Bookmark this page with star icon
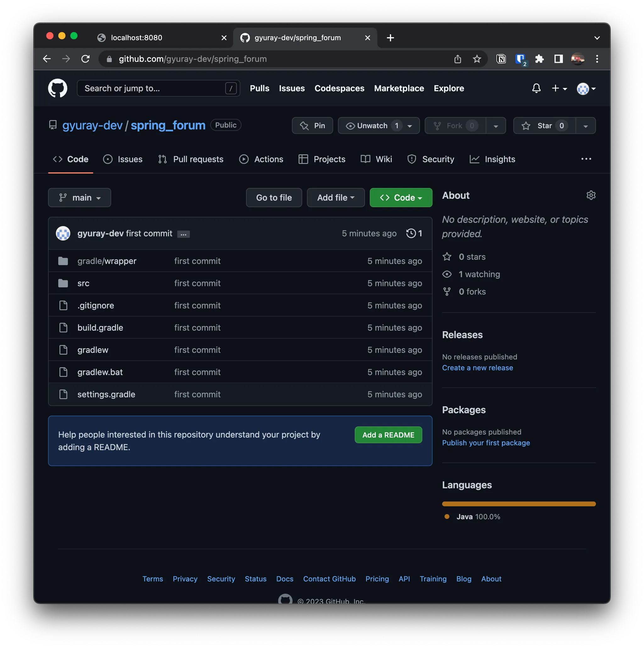644x648 pixels. click(477, 59)
